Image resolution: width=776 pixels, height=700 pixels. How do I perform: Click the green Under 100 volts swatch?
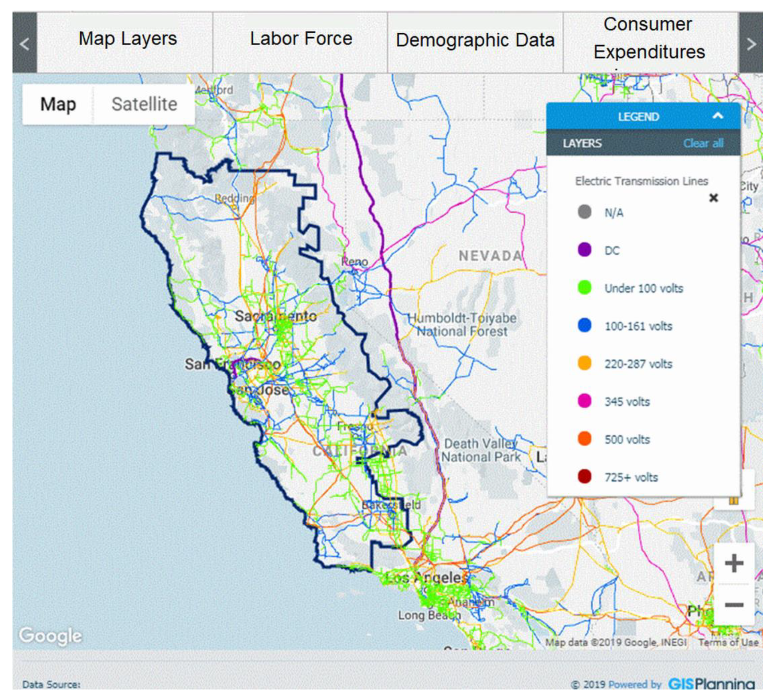(x=585, y=287)
